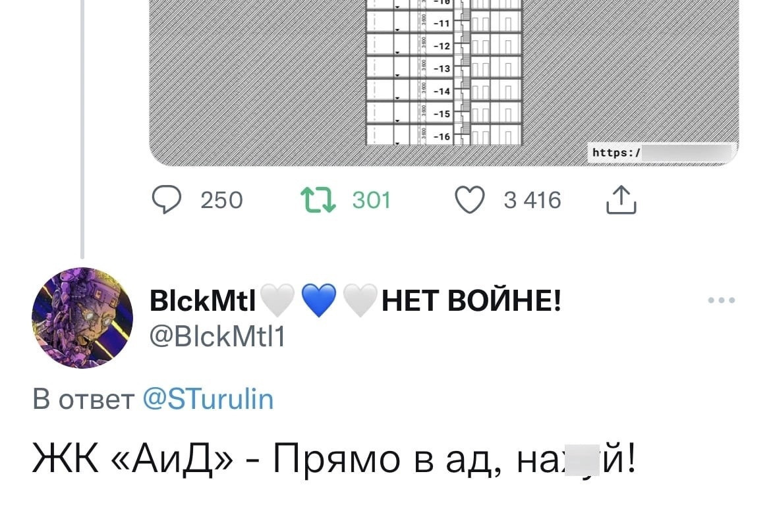
Task: Click the НЕТ ВОЙНЕ! text in the name
Action: click(x=472, y=302)
